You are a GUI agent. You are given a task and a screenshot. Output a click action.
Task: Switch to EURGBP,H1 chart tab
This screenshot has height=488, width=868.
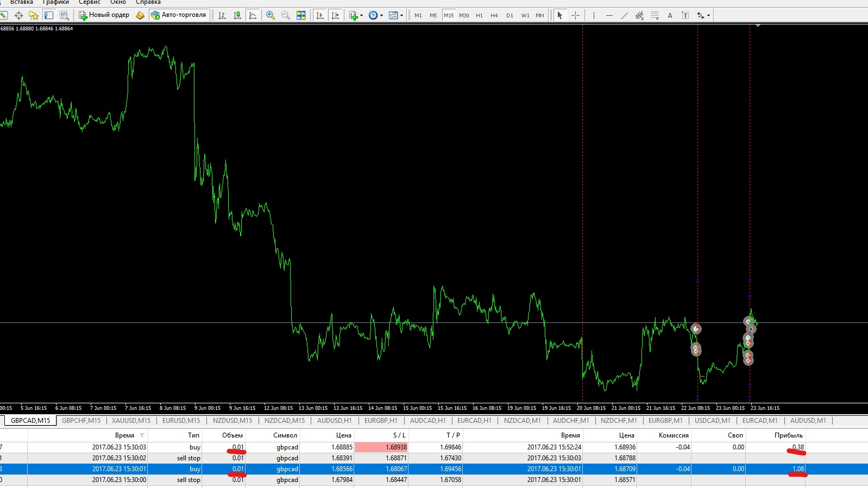pos(381,421)
